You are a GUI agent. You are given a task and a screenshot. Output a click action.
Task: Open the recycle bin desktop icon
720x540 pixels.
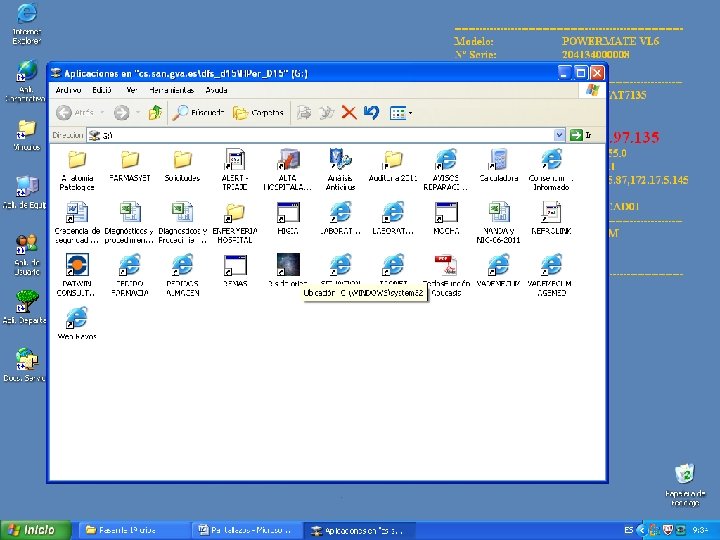[685, 485]
